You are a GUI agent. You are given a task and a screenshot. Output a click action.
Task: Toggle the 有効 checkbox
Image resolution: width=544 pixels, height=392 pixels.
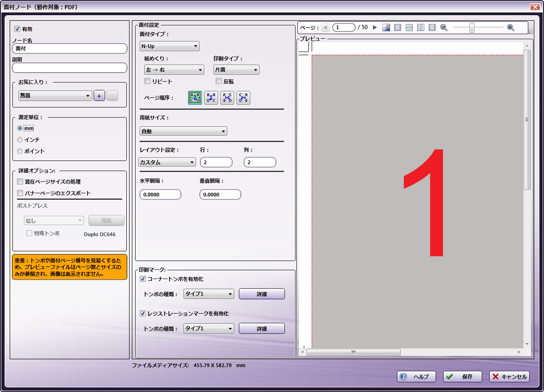[x=18, y=29]
